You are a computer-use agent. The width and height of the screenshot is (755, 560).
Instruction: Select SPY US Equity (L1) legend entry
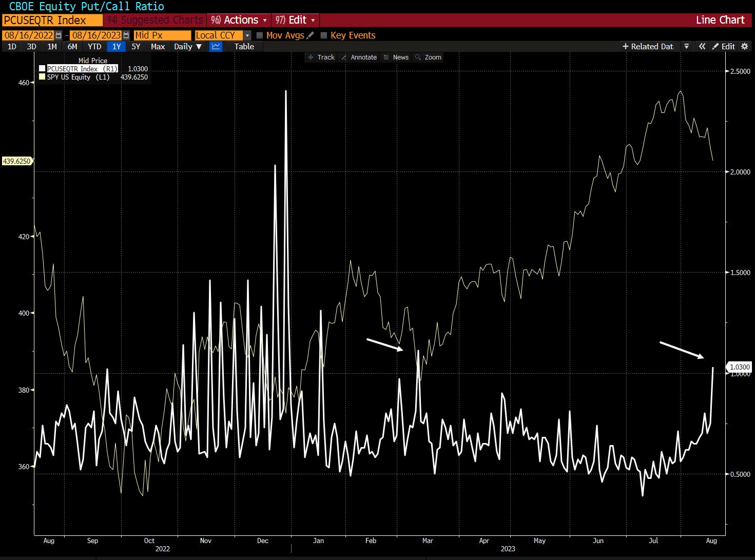tap(78, 77)
